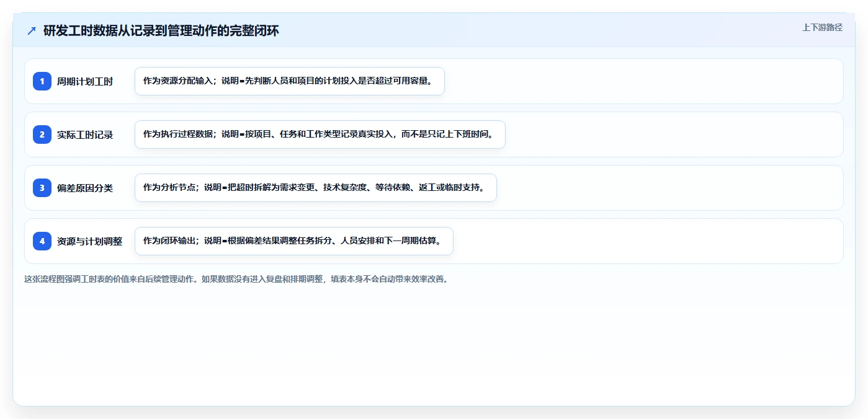Screen dimensions: 868x419
Task: Select the step 3 number badge
Action: [x=42, y=188]
